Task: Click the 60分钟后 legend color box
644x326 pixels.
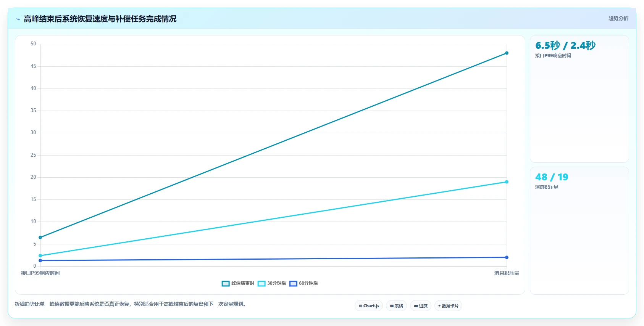Action: [x=294, y=283]
